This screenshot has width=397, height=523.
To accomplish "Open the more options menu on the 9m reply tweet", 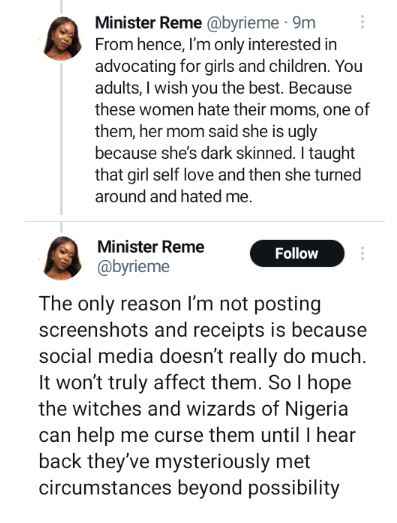I will (362, 22).
